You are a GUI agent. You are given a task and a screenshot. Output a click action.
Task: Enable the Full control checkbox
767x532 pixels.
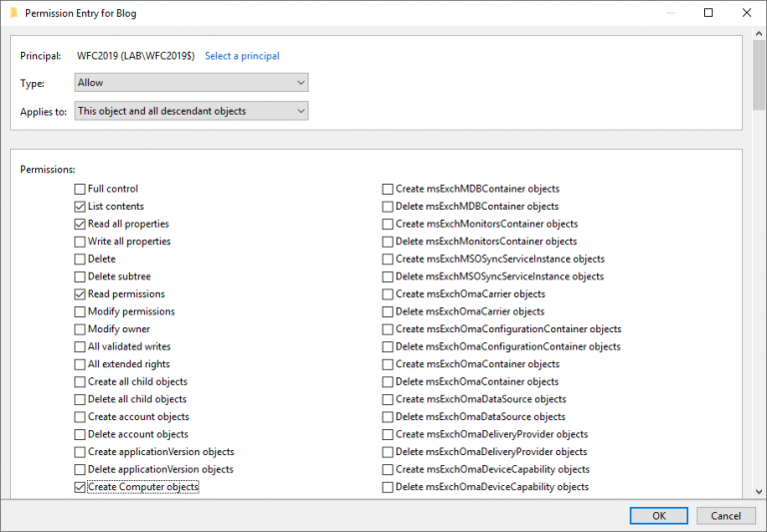[x=80, y=189]
